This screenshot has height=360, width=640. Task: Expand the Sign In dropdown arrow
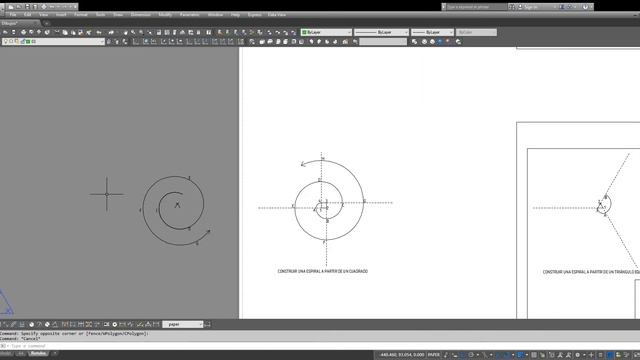point(555,7)
